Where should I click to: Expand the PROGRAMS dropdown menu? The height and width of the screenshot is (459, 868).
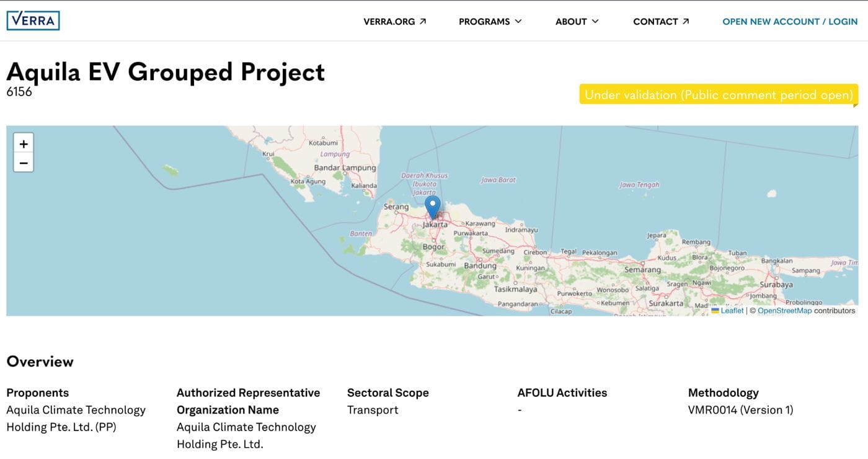[x=490, y=22]
